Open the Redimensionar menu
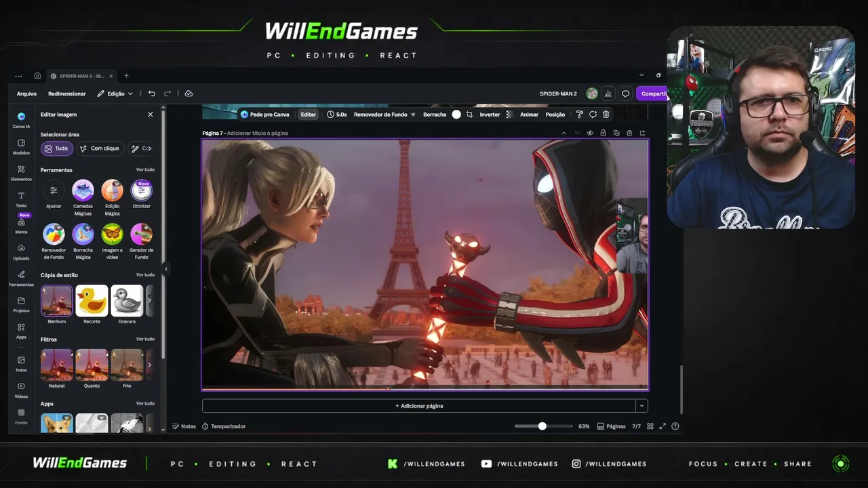This screenshot has height=488, width=868. pyautogui.click(x=67, y=94)
